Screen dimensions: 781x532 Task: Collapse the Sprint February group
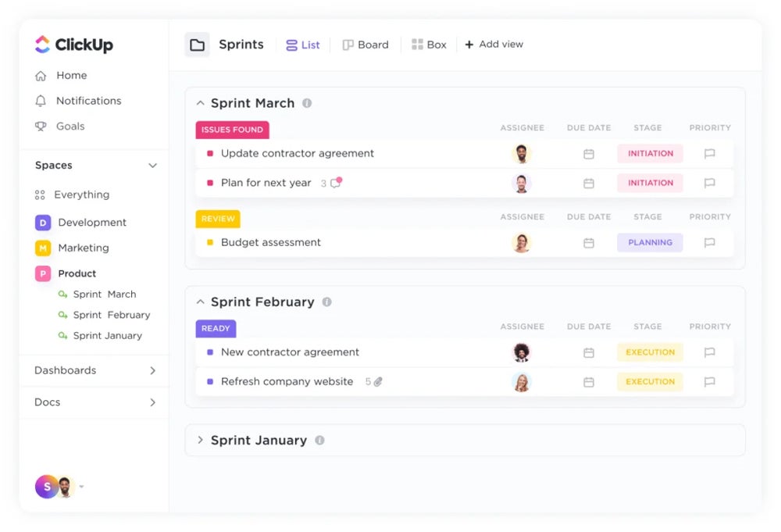200,302
